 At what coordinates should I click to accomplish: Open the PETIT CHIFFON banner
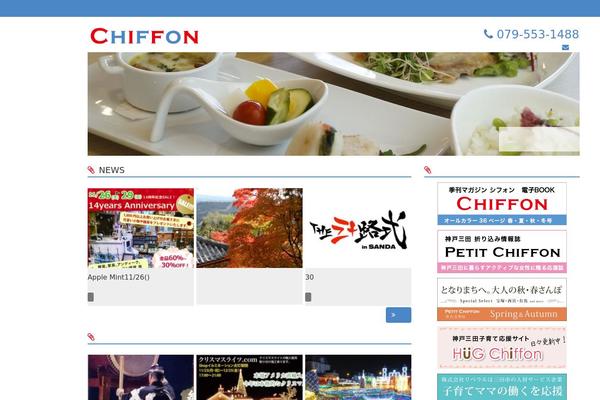point(502,251)
